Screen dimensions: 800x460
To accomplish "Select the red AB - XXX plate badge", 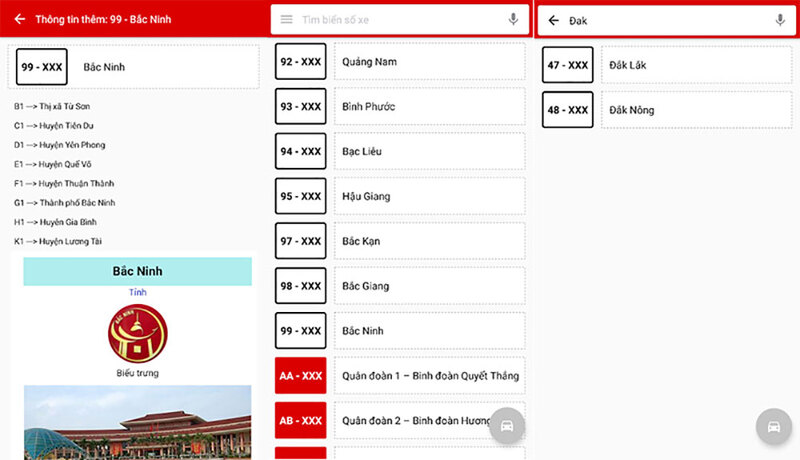I will [301, 420].
